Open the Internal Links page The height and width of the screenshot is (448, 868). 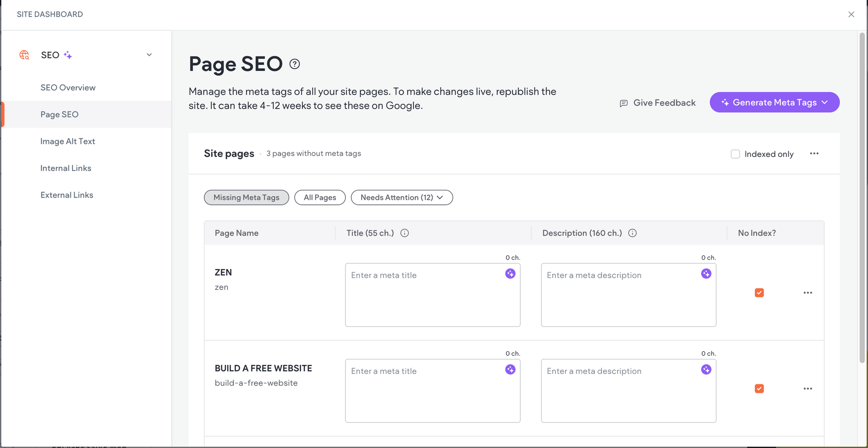(x=66, y=168)
